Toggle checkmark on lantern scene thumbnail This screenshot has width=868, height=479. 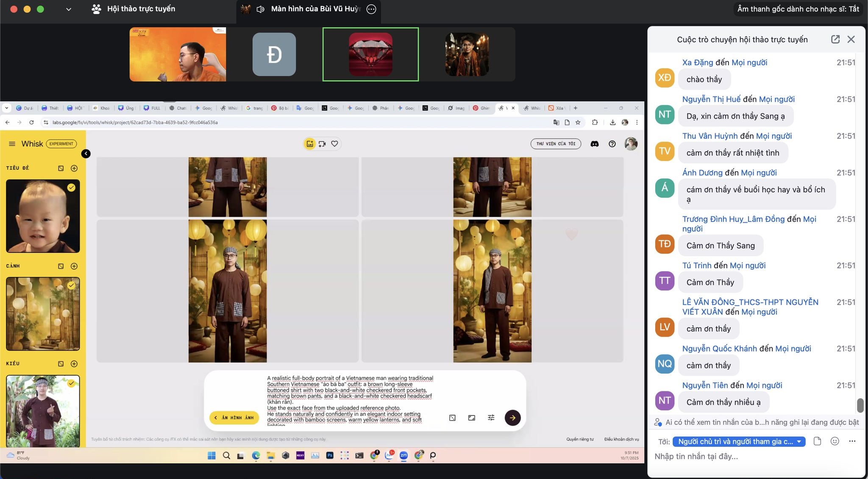coord(71,285)
